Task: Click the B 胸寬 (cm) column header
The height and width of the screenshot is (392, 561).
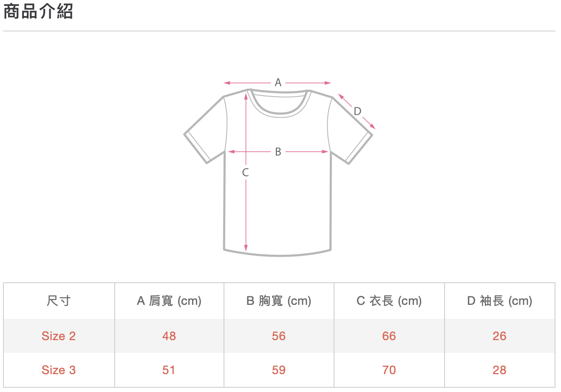Action: pos(279,301)
